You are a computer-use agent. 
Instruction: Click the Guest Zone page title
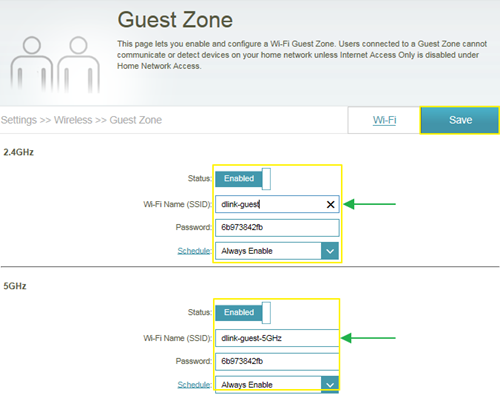(x=175, y=20)
